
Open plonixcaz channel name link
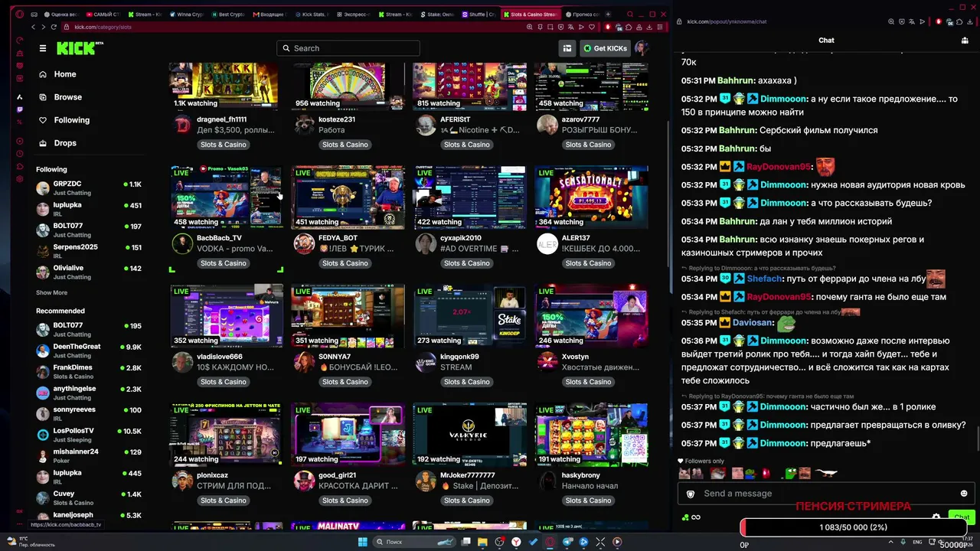[x=212, y=475]
